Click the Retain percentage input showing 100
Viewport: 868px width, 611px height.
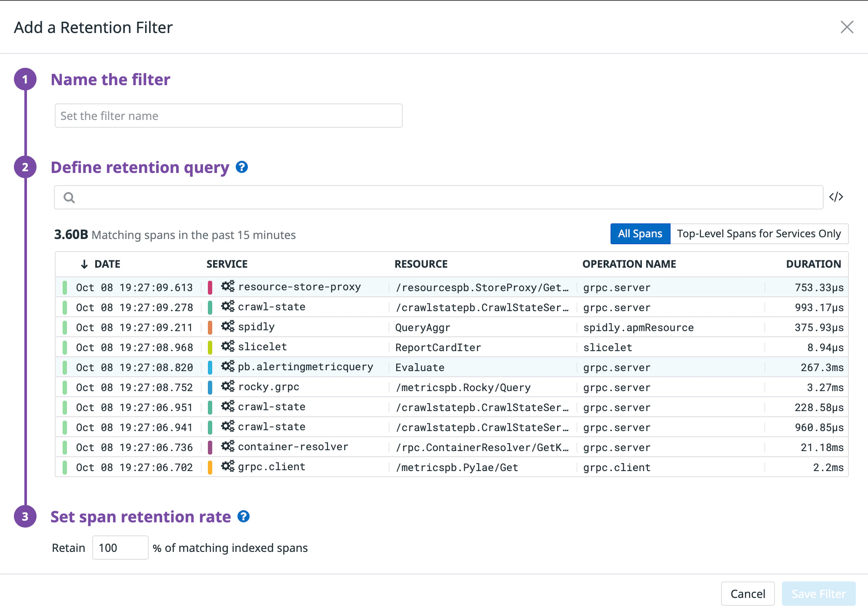(x=120, y=548)
